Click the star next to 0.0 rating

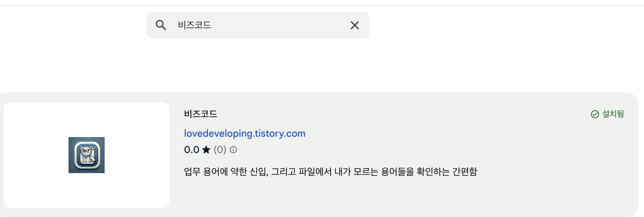[207, 149]
